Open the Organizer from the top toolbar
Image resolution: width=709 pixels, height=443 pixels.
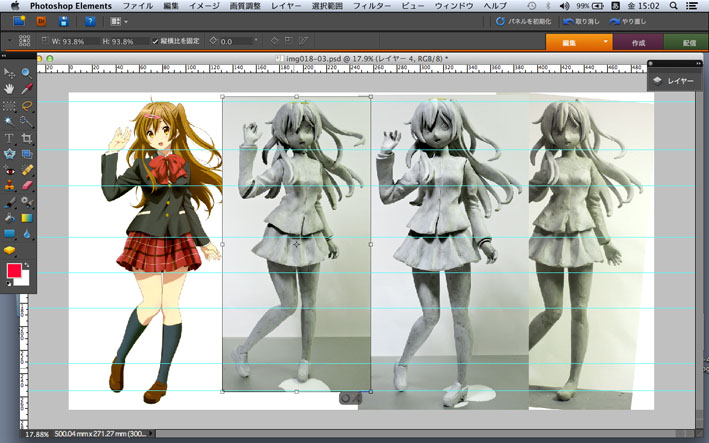click(19, 21)
